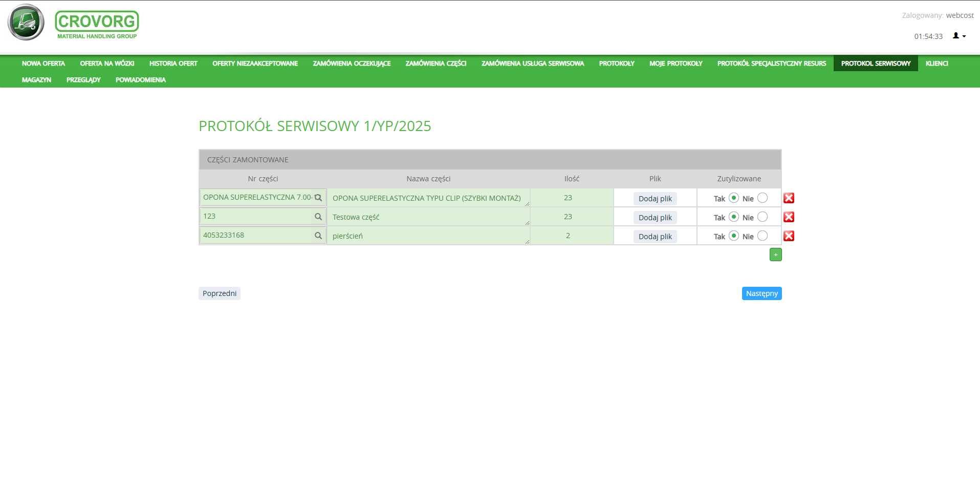Click search icon in OPONA SUPERELASTYCZNA row

pyautogui.click(x=318, y=198)
